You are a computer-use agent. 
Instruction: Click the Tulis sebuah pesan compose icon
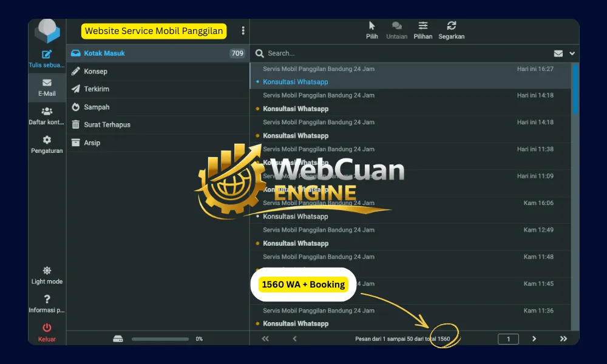pyautogui.click(x=47, y=55)
